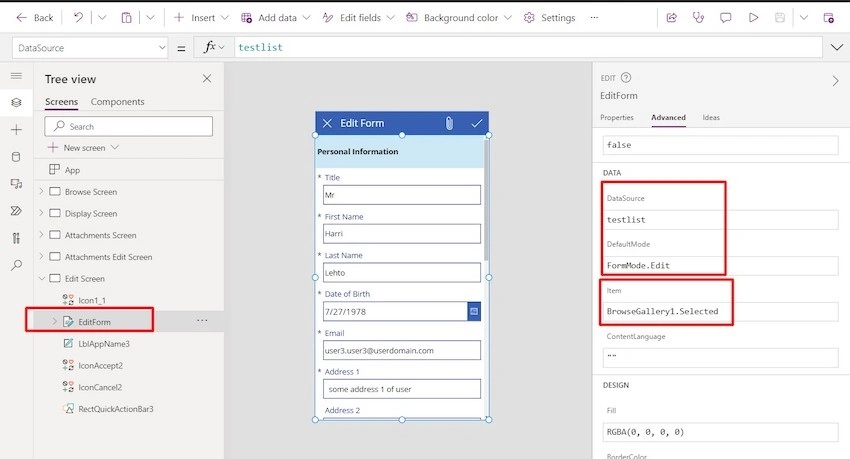The height and width of the screenshot is (459, 850).
Task: Click the Publish icon
Action: pyautogui.click(x=828, y=18)
